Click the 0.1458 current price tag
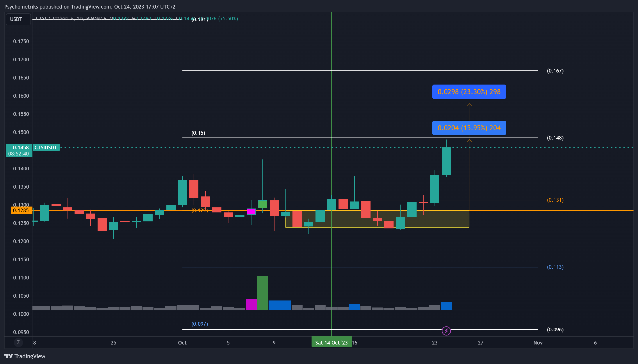The image size is (638, 364). pos(19,147)
